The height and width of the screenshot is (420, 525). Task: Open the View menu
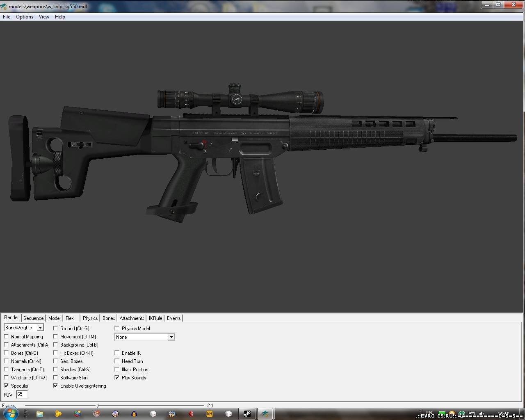coord(44,17)
